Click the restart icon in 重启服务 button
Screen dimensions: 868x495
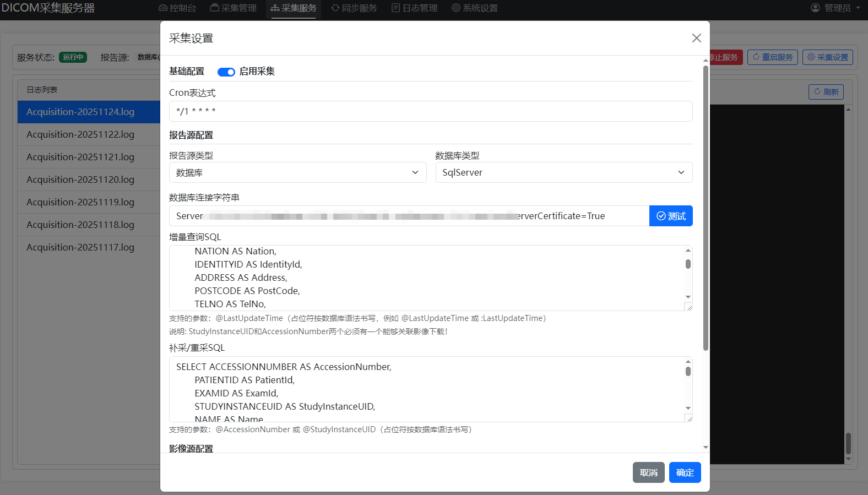tap(756, 57)
